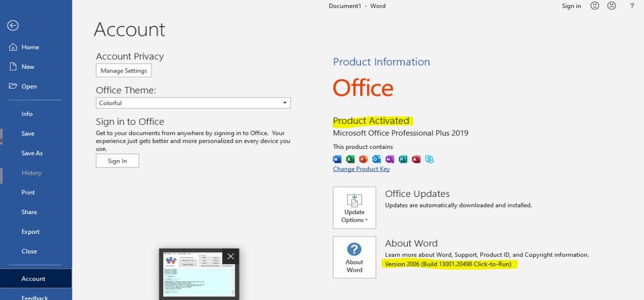Click the Version 2006 build text
The image size is (644, 300).
448,264
